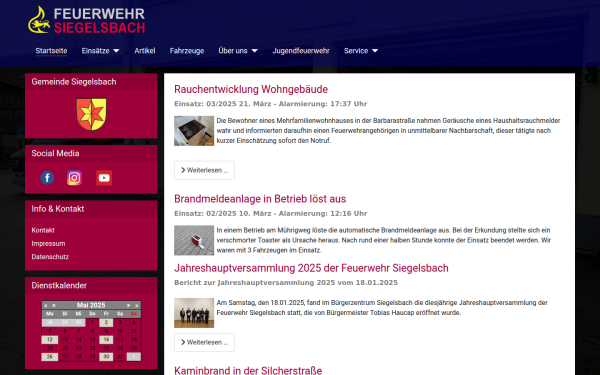Screen dimensions: 600x375
Task: Jump forward one year in Dienstkalender
Action: coord(137,305)
